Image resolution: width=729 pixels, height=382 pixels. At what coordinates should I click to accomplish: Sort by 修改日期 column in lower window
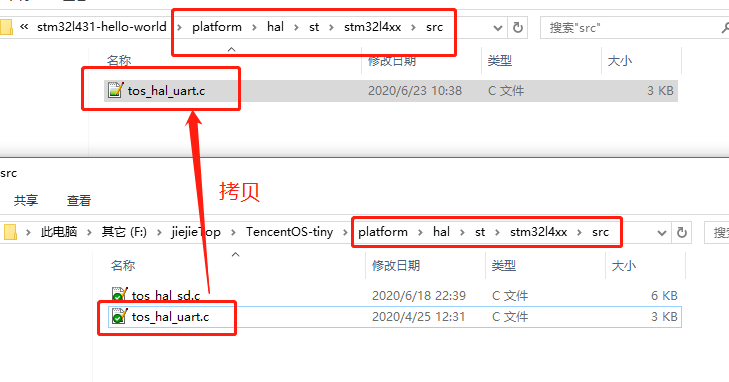pyautogui.click(x=396, y=265)
